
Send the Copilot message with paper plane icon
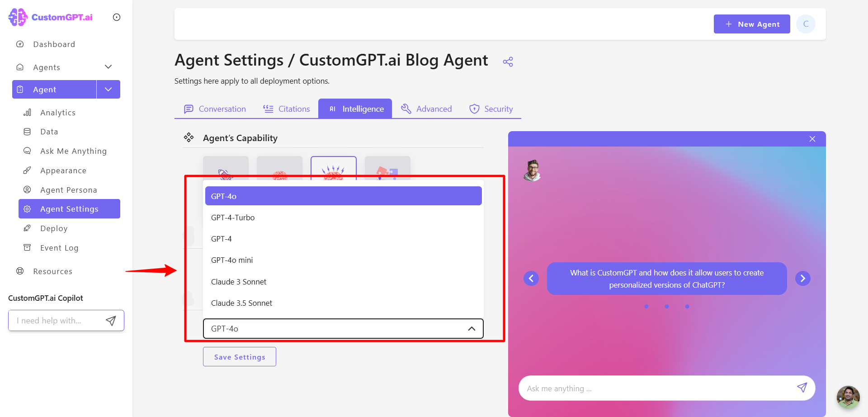point(111,321)
